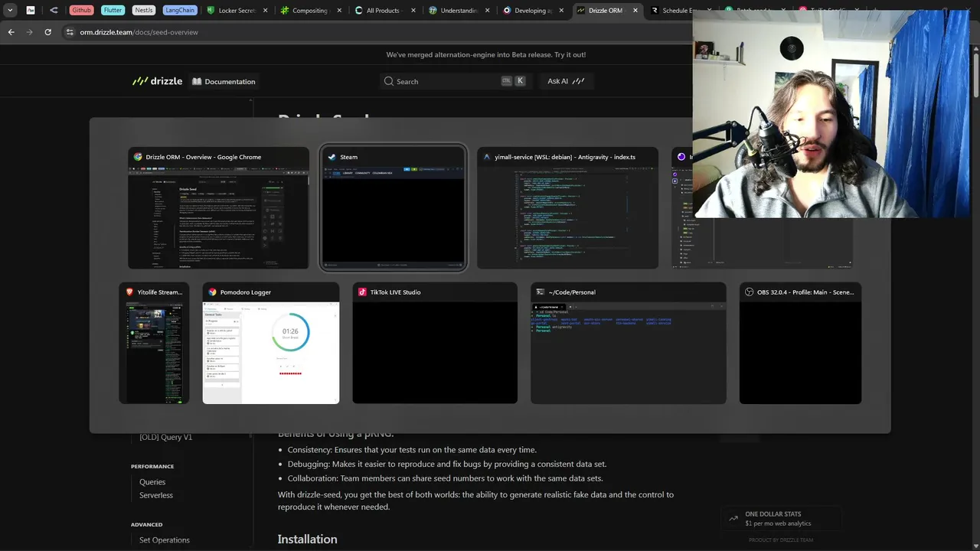
Task: Click the Antigravity app icon in switcher
Action: click(487, 157)
